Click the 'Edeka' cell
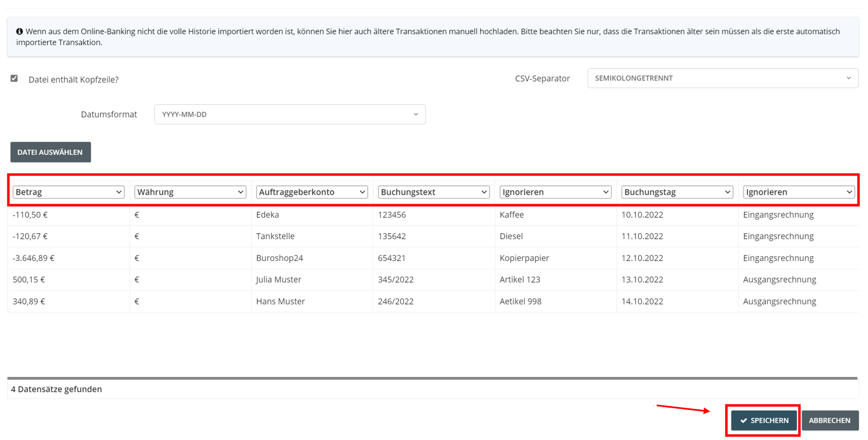The height and width of the screenshot is (440, 868). point(312,215)
